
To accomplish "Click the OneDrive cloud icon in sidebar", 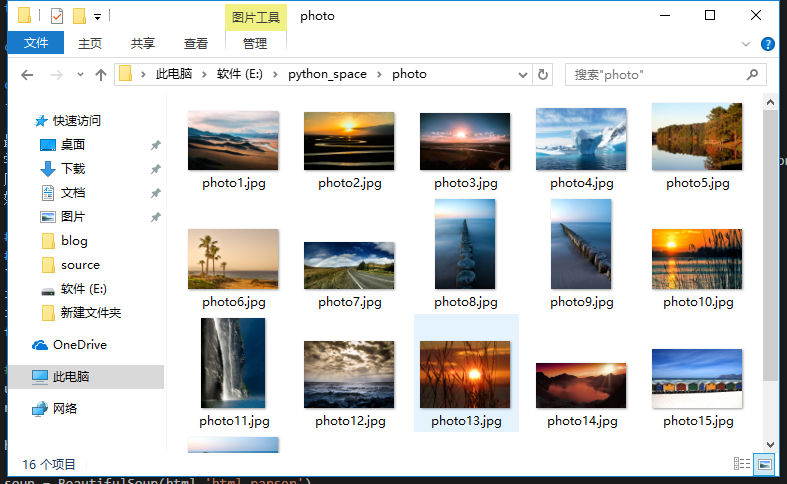I will coord(41,345).
